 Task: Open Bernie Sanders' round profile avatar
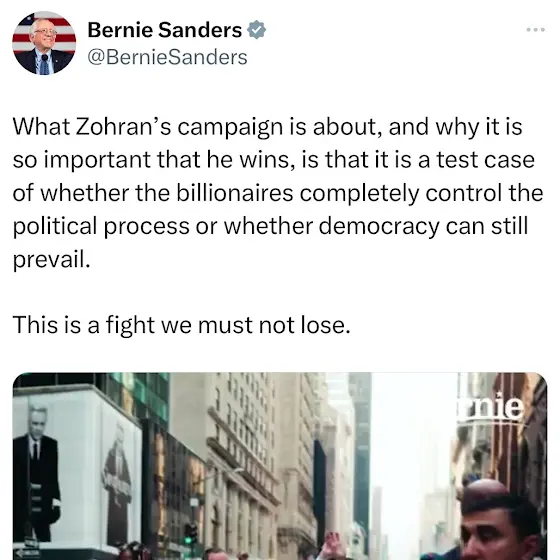click(44, 43)
